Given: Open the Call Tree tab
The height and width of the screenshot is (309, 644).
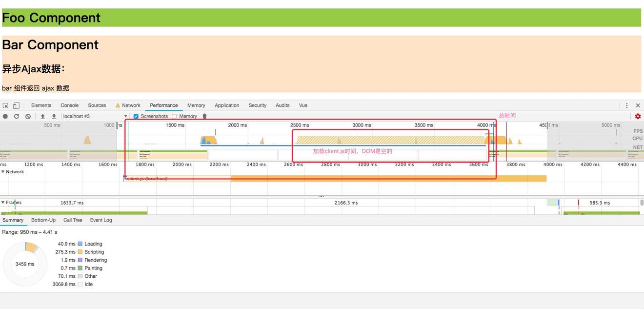Looking at the screenshot, I should click(73, 220).
